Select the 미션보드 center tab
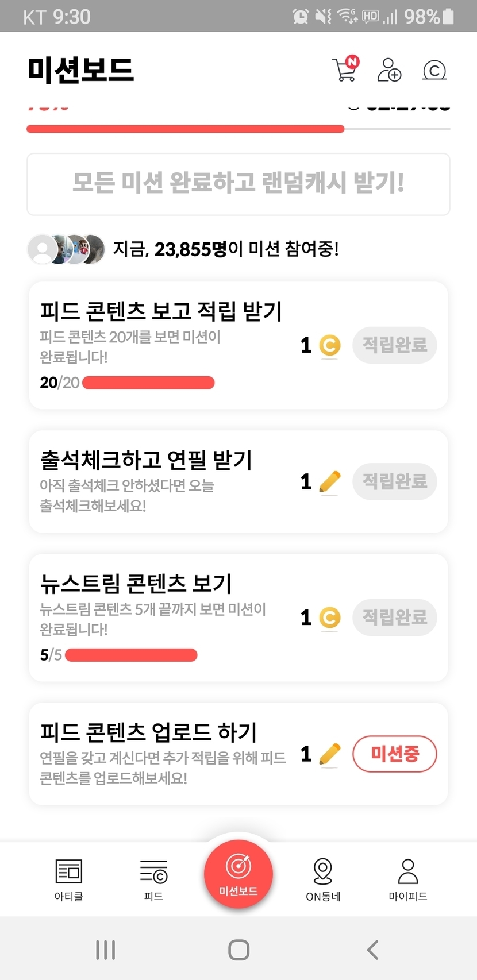477x980 pixels. [238, 874]
